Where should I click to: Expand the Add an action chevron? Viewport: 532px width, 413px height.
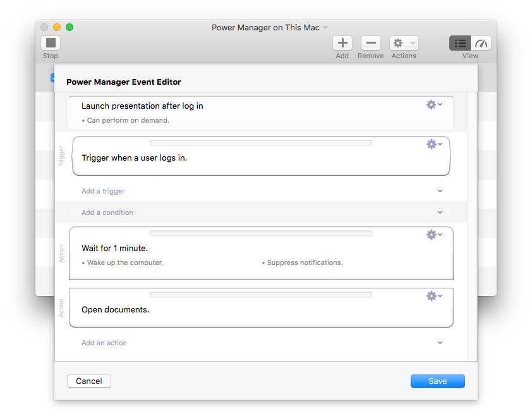[x=440, y=343]
